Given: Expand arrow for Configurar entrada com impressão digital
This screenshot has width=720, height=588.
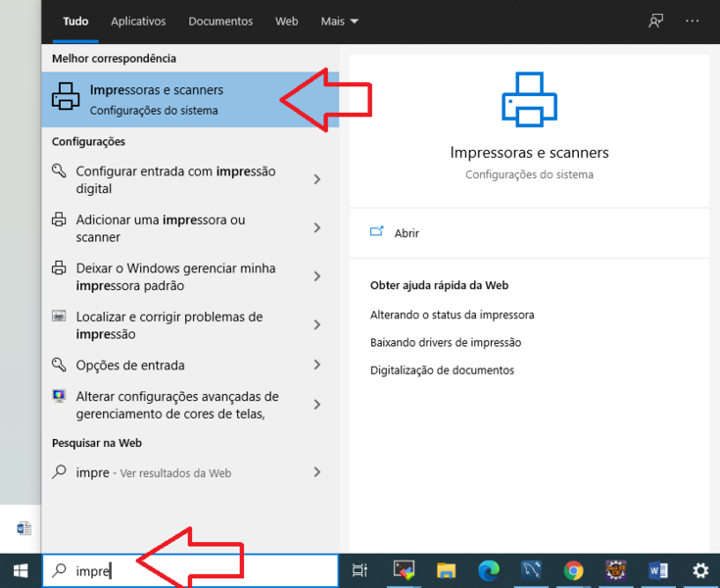Looking at the screenshot, I should point(316,179).
